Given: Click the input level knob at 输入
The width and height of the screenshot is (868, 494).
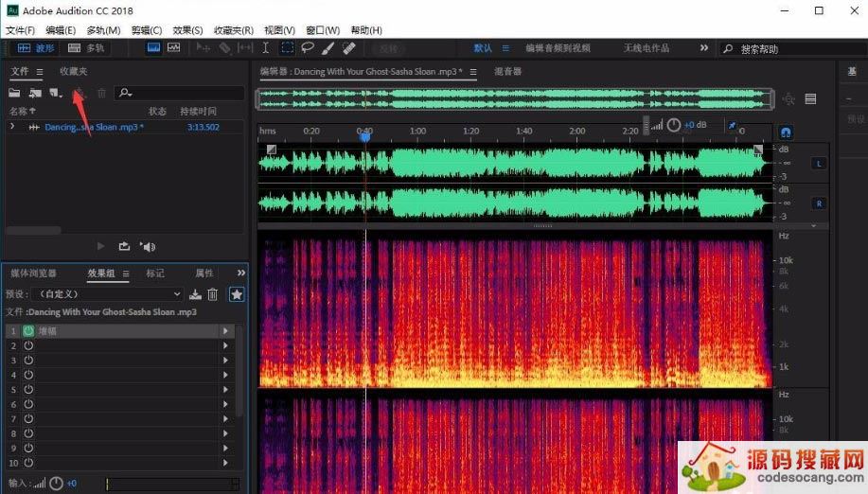Looking at the screenshot, I should 56,484.
